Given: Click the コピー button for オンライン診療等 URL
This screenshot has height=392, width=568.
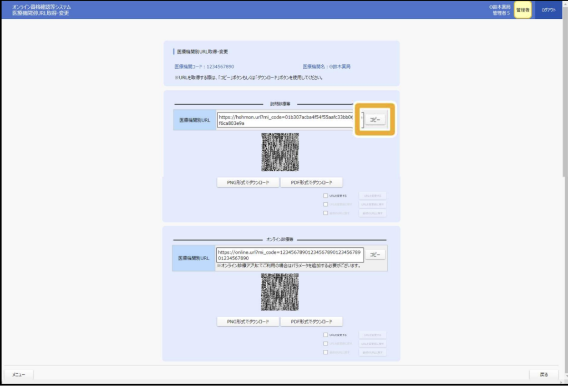Looking at the screenshot, I should coord(375,254).
